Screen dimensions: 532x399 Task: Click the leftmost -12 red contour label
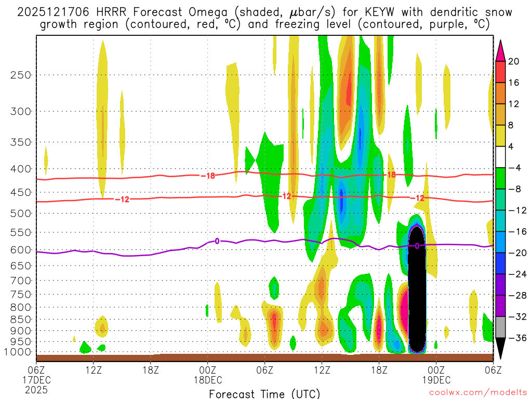point(122,199)
